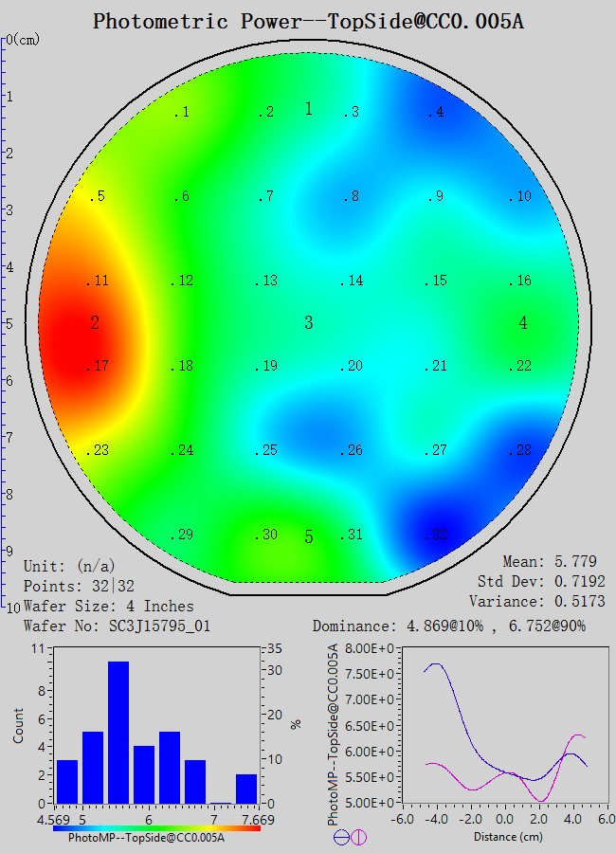This screenshot has height=853, width=616.
Task: Click large site marker 2 in red zone
Action: (x=95, y=323)
